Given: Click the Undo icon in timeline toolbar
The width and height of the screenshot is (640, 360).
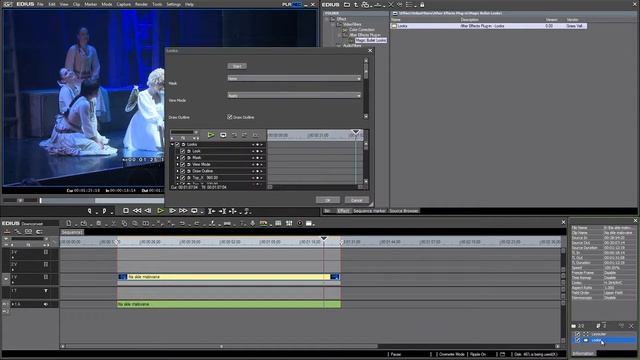Looking at the screenshot, I should [182, 223].
